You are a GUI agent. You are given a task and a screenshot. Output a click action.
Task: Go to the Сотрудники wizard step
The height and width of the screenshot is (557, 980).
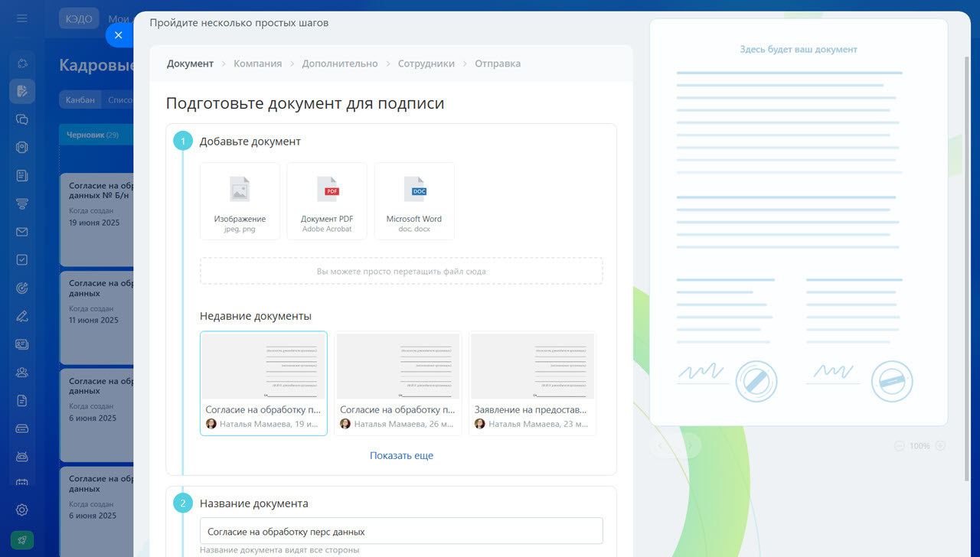coord(426,64)
